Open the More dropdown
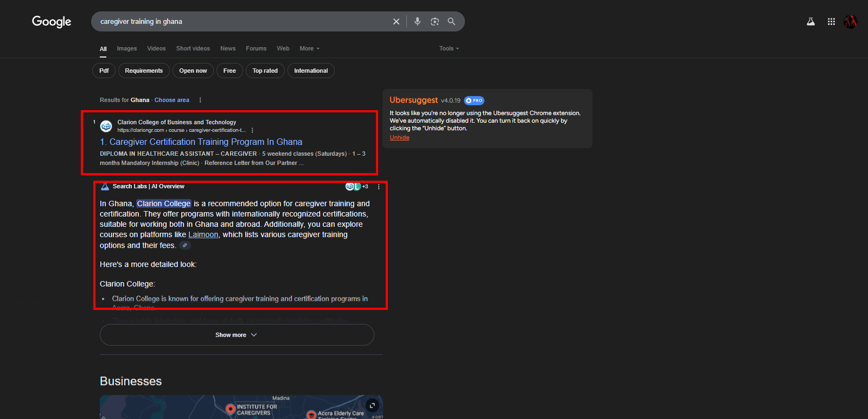868x419 pixels. [310, 49]
